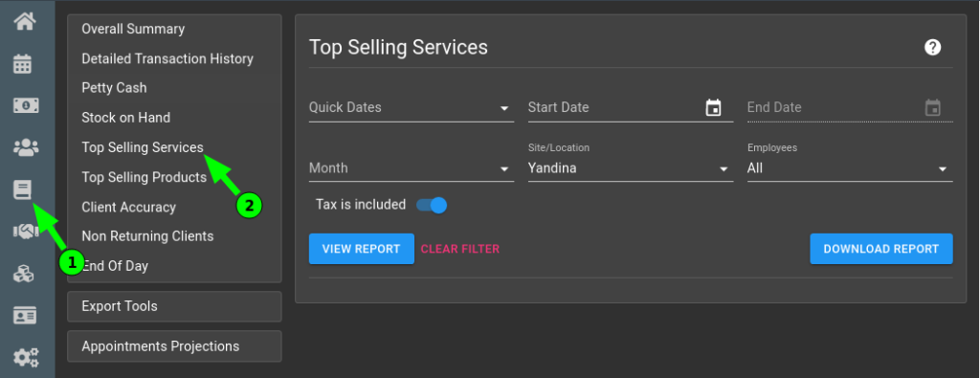Open the handshake icon in sidebar
Viewport: 980px width, 378px height.
(26, 232)
